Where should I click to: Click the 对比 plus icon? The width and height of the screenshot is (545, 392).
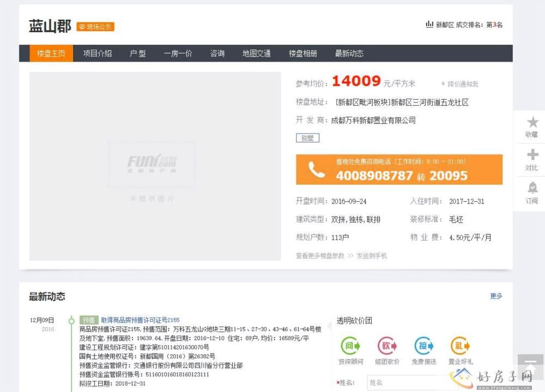click(532, 155)
